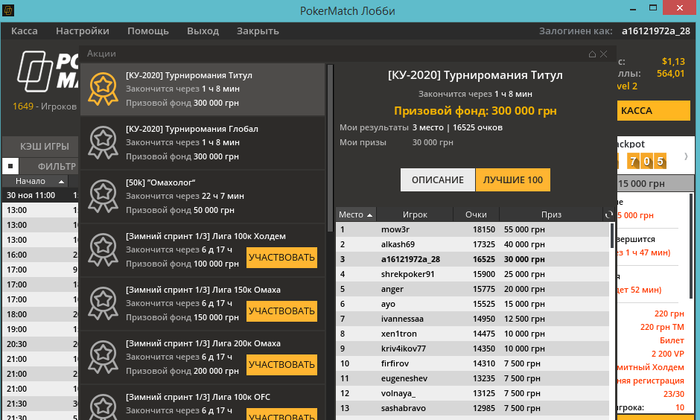
Task: Open the Помощь menu
Action: coord(148,31)
